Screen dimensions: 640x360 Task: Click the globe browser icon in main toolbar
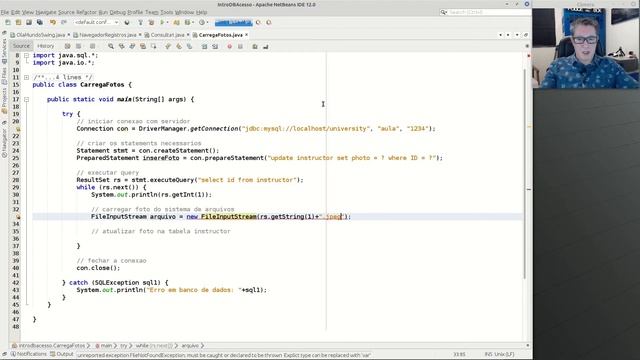(127, 22)
